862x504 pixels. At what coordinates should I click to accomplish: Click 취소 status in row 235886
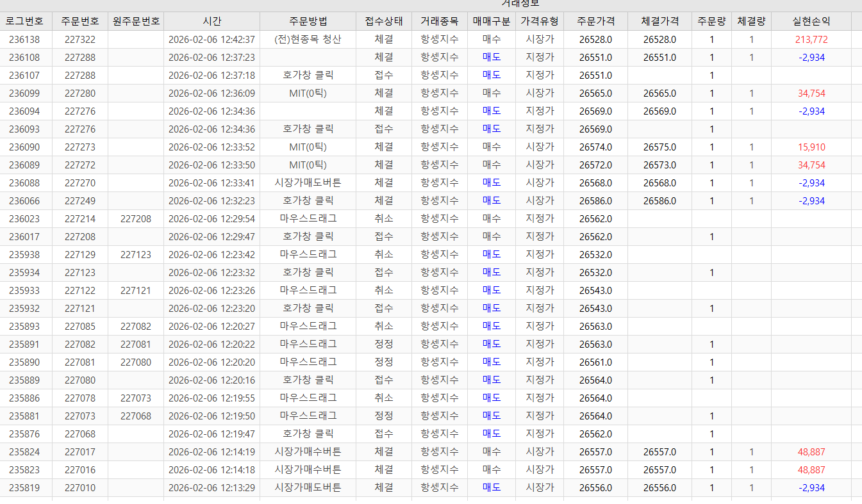click(383, 398)
